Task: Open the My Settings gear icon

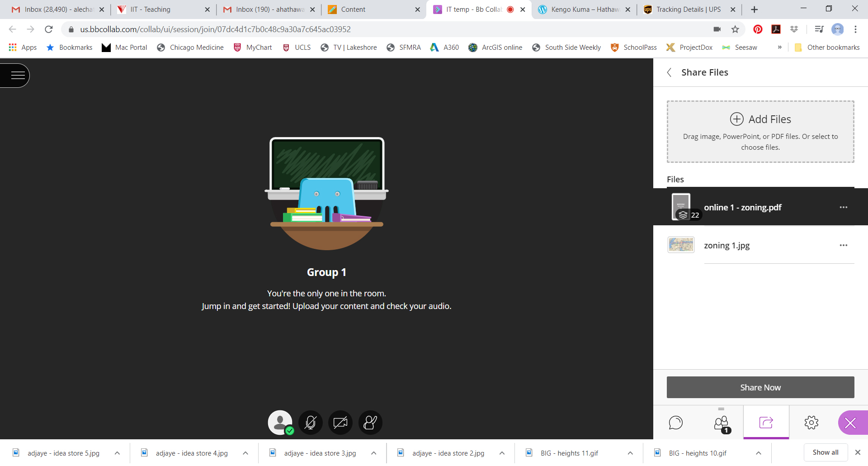Action: click(811, 423)
